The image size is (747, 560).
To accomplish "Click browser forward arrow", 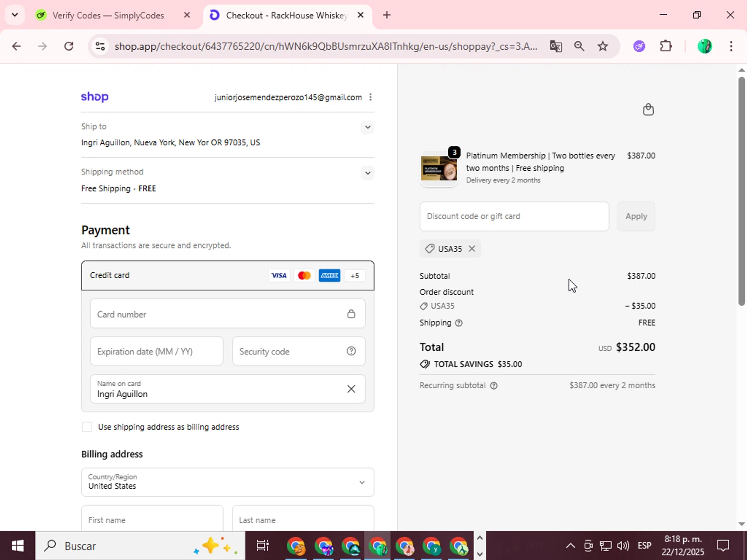I will click(42, 46).
